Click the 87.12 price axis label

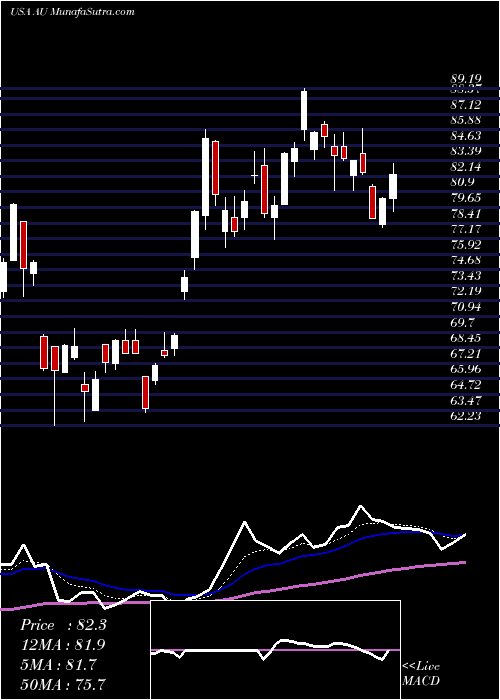coord(465,104)
